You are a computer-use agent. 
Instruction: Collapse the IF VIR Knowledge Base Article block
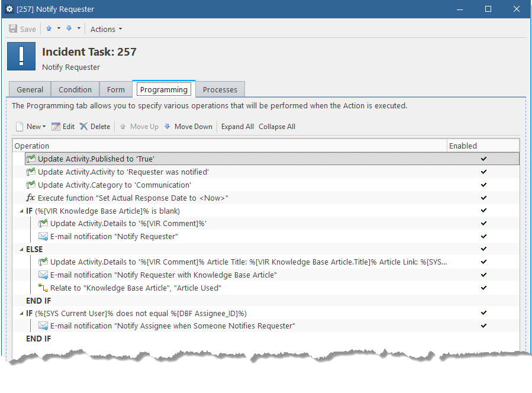point(21,211)
